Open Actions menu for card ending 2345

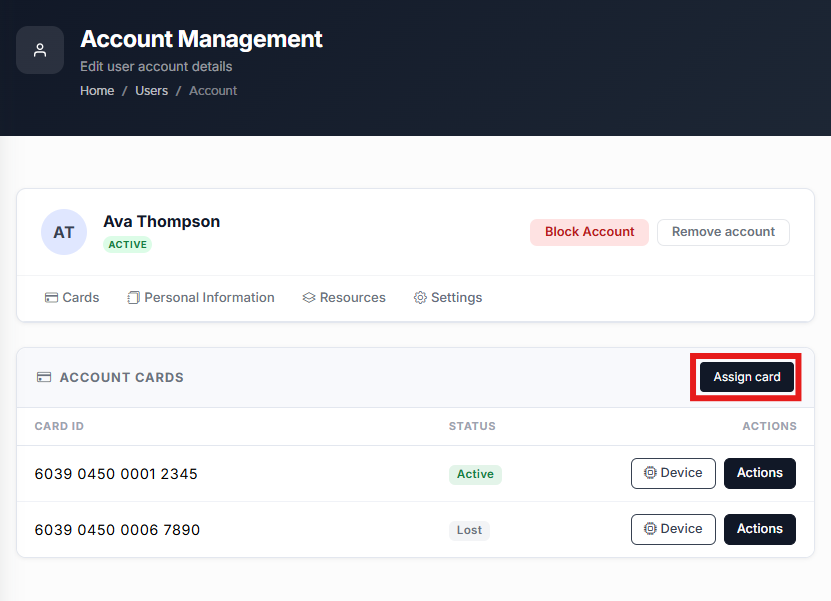tap(760, 473)
